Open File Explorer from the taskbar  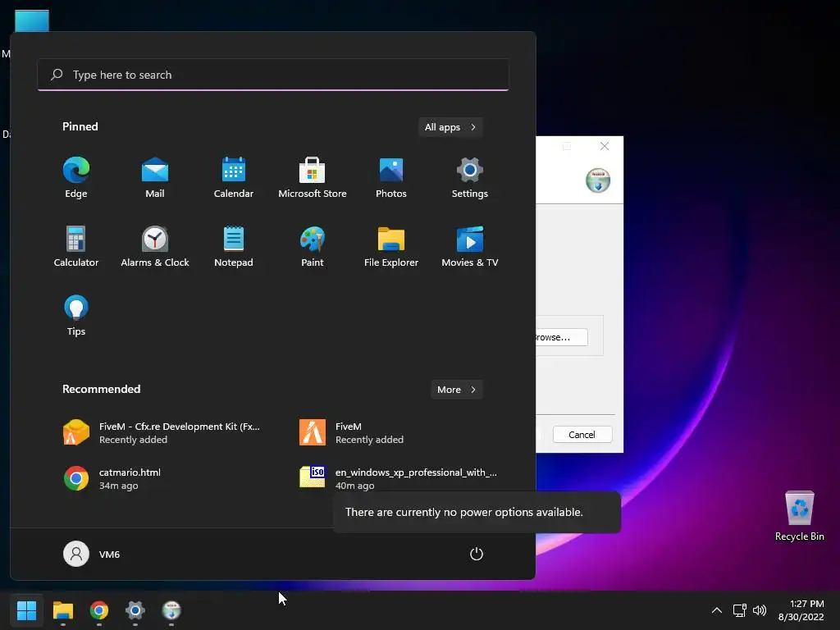(62, 609)
